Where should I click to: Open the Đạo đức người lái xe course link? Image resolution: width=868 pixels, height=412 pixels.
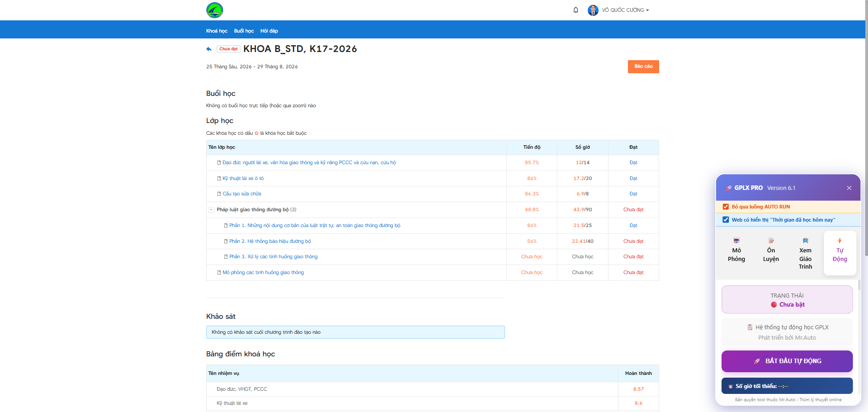[x=309, y=163]
